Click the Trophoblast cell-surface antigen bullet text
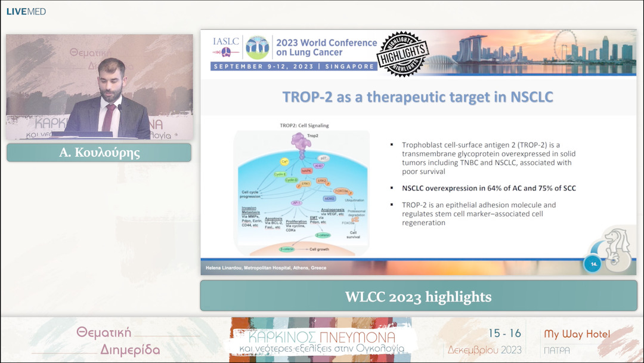 click(x=488, y=158)
